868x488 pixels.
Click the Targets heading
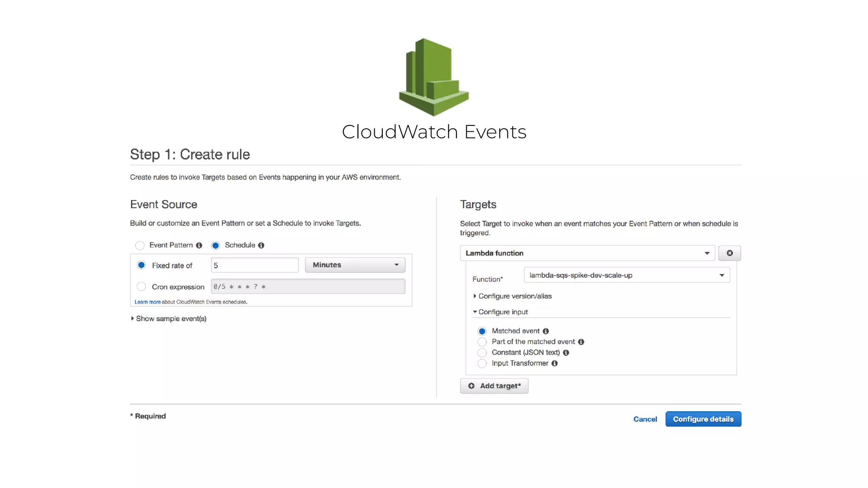pos(478,204)
